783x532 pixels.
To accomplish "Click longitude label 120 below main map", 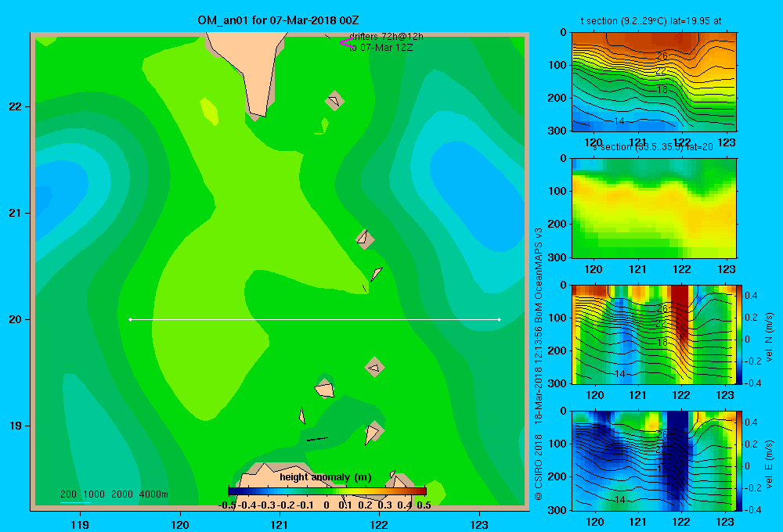I will 180,524.
